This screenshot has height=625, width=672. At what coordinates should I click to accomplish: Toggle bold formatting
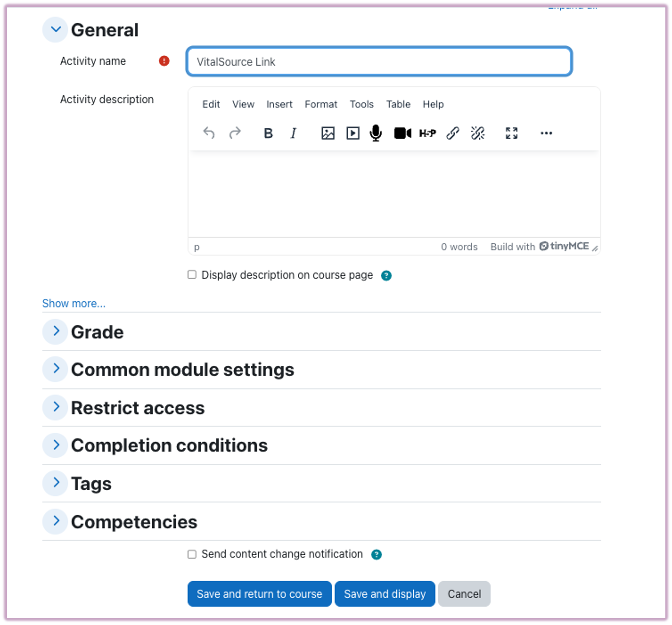click(268, 133)
